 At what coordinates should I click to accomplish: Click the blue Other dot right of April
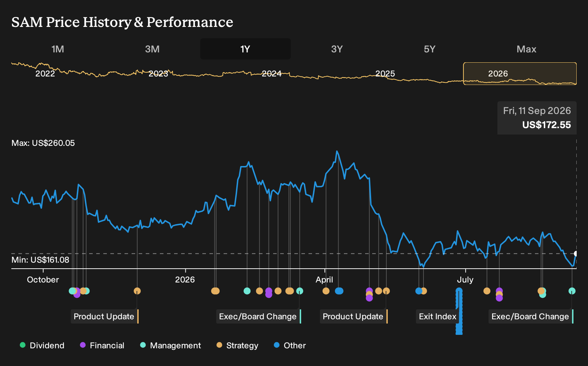point(339,291)
